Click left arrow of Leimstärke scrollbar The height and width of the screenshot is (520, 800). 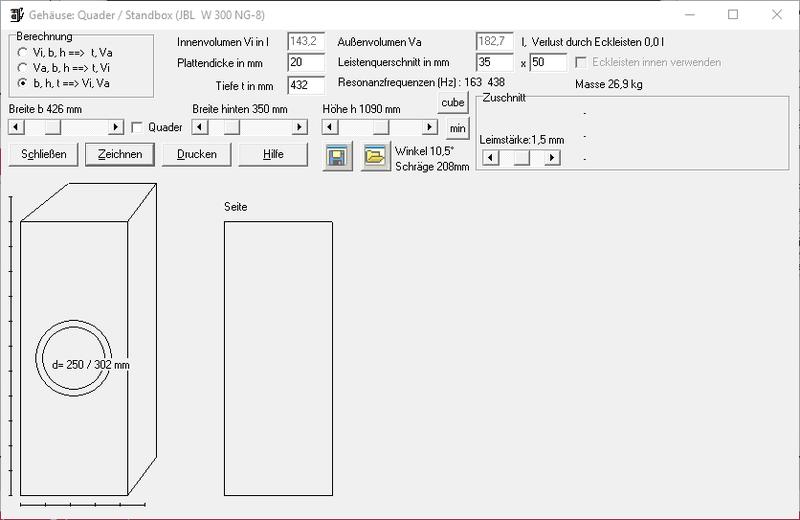click(x=488, y=158)
